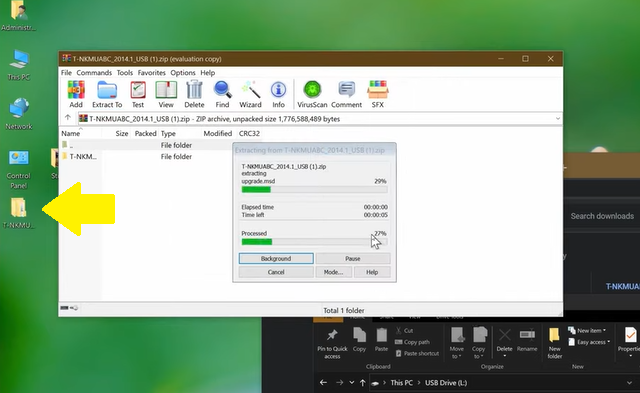Sort by Size column header
The image size is (640, 393).
point(122,133)
